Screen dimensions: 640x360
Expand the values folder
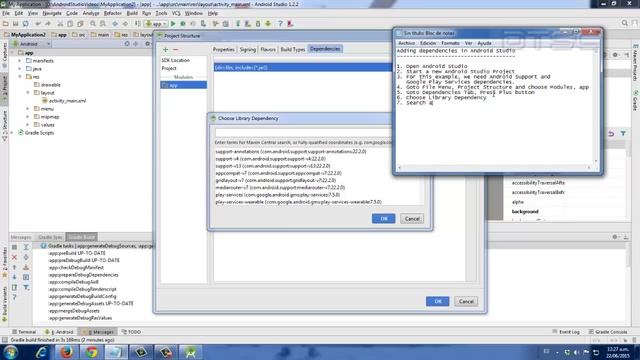28,124
